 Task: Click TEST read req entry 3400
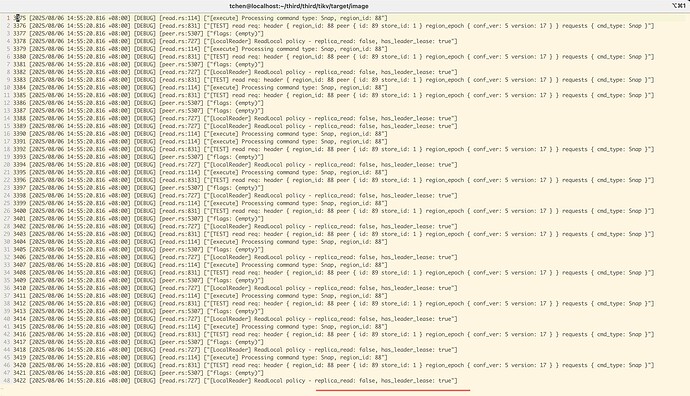tap(334, 211)
